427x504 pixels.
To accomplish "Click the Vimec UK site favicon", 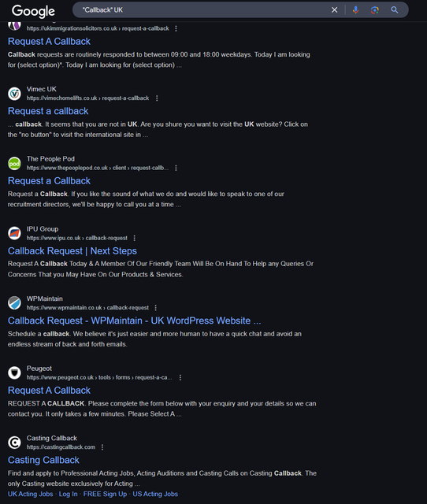I will click(14, 94).
